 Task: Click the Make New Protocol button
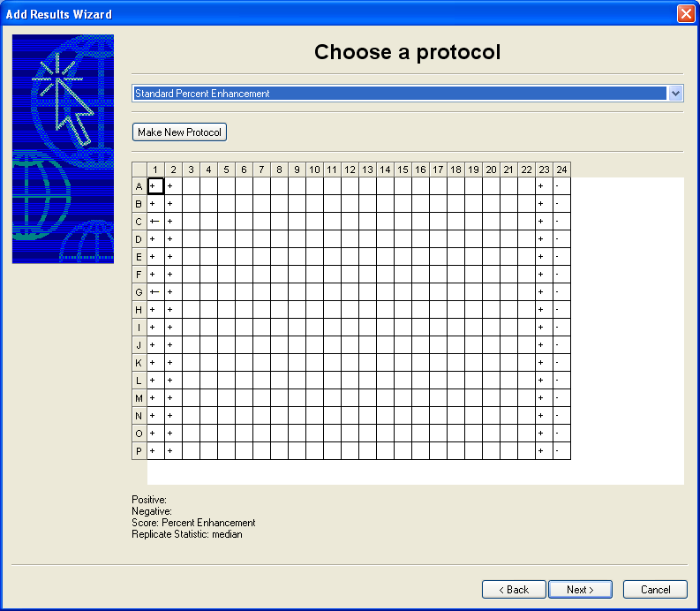(180, 132)
